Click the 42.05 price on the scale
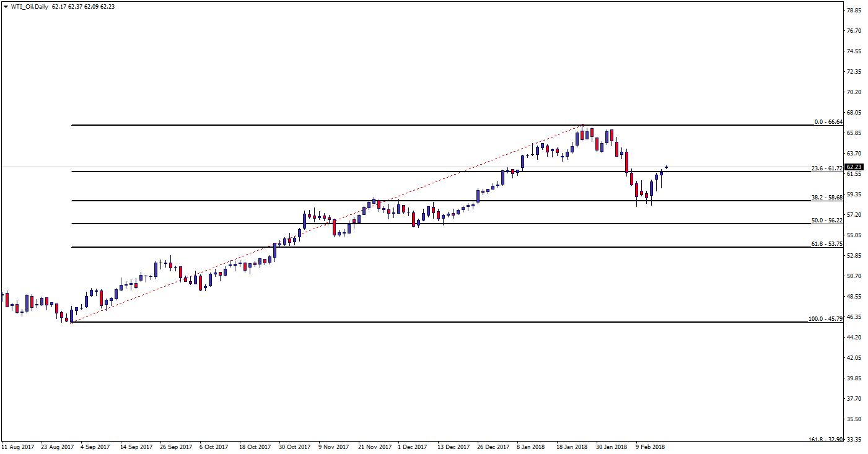The height and width of the screenshot is (454, 868). (854, 358)
